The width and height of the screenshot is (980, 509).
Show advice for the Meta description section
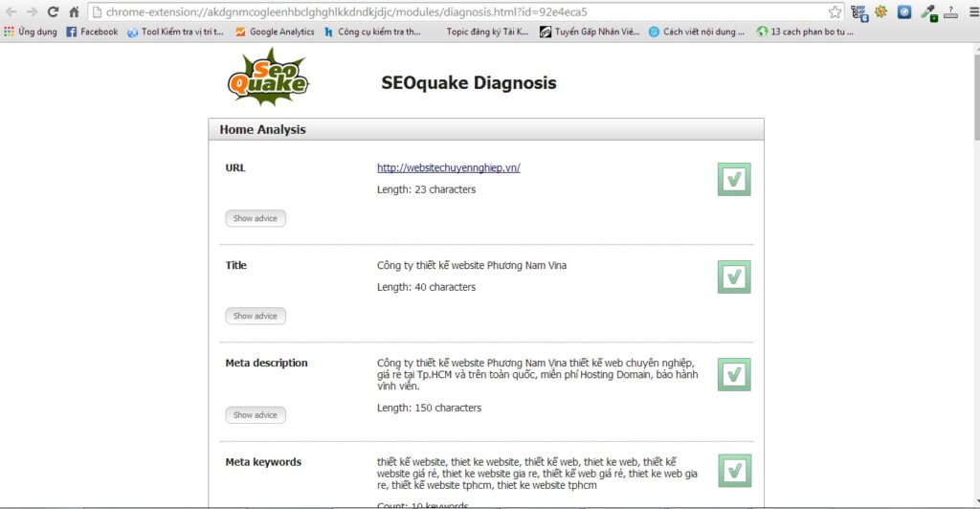(x=256, y=414)
